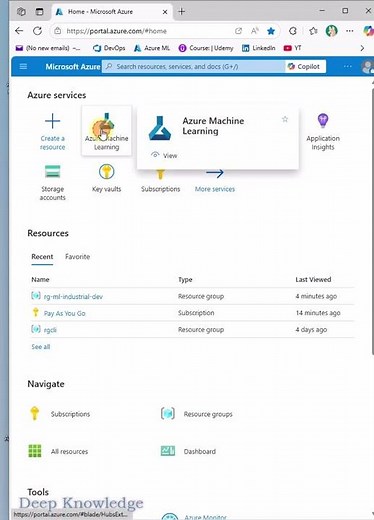
Task: Click the page vertical scrollbar
Action: pyautogui.click(x=372, y=222)
